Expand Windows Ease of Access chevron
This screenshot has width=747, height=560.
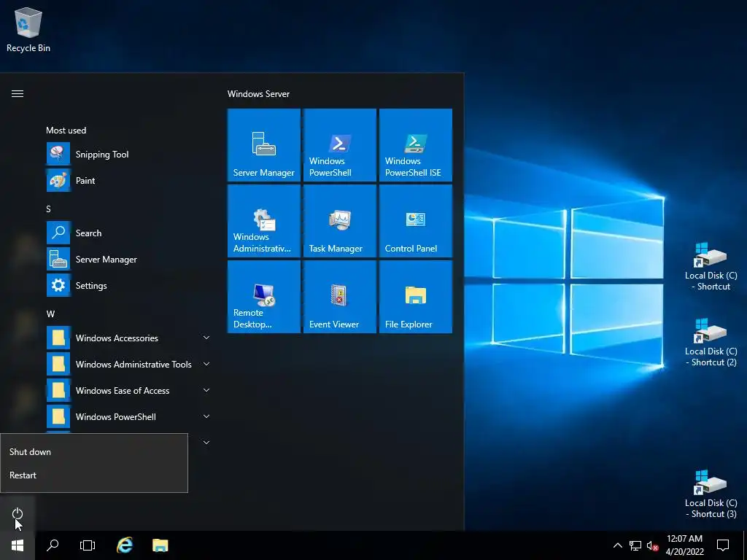(x=206, y=390)
